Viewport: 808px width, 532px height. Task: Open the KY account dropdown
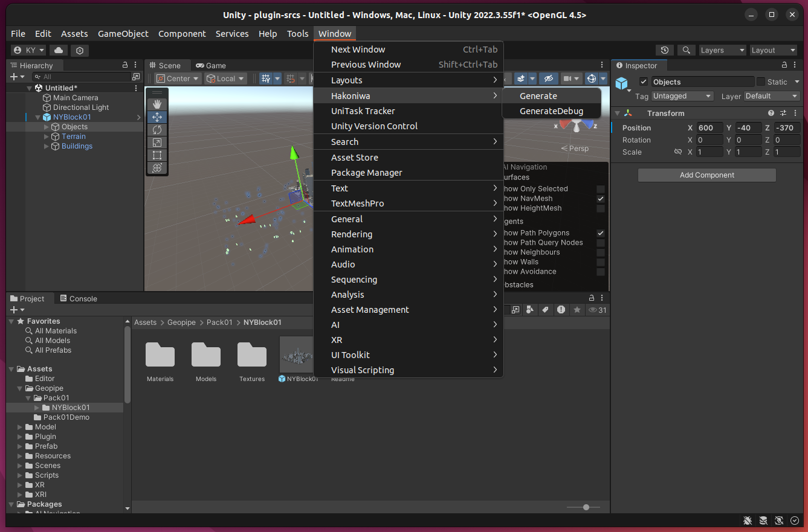coord(29,51)
